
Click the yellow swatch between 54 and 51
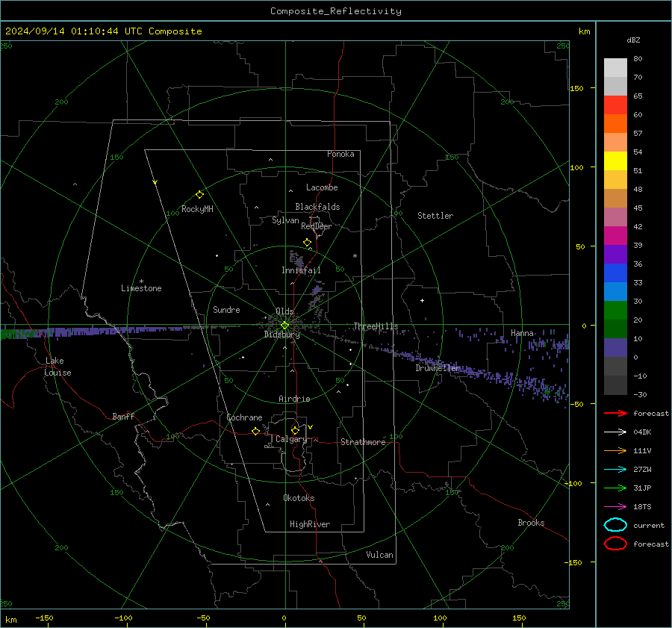click(615, 161)
